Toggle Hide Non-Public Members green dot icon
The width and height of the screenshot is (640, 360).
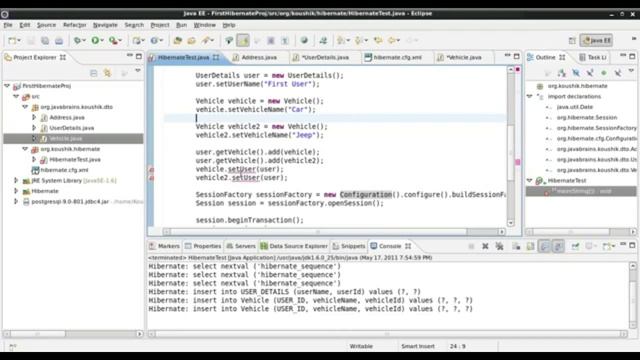pyautogui.click(x=604, y=73)
